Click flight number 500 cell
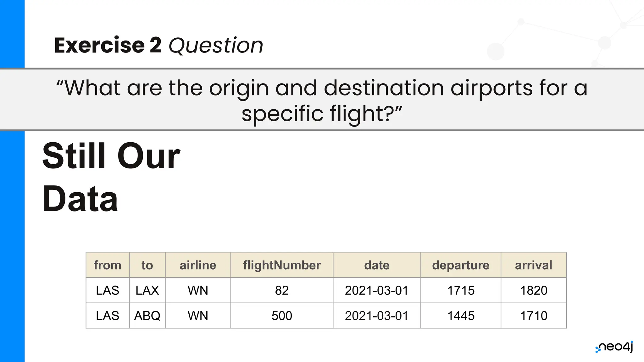 pyautogui.click(x=282, y=315)
